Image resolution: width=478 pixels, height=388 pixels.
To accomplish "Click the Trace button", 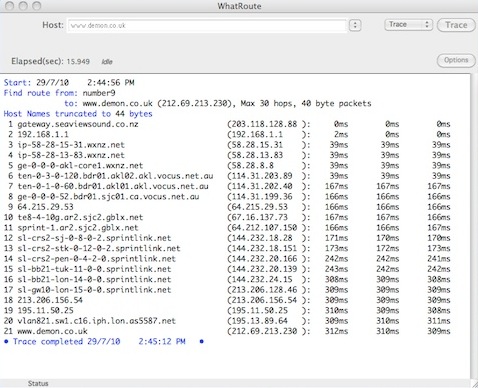I will click(x=456, y=25).
